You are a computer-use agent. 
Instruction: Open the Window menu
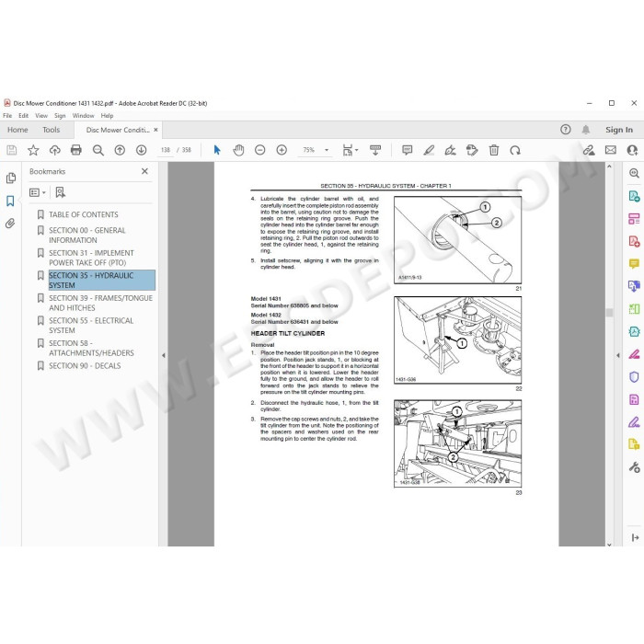click(84, 116)
